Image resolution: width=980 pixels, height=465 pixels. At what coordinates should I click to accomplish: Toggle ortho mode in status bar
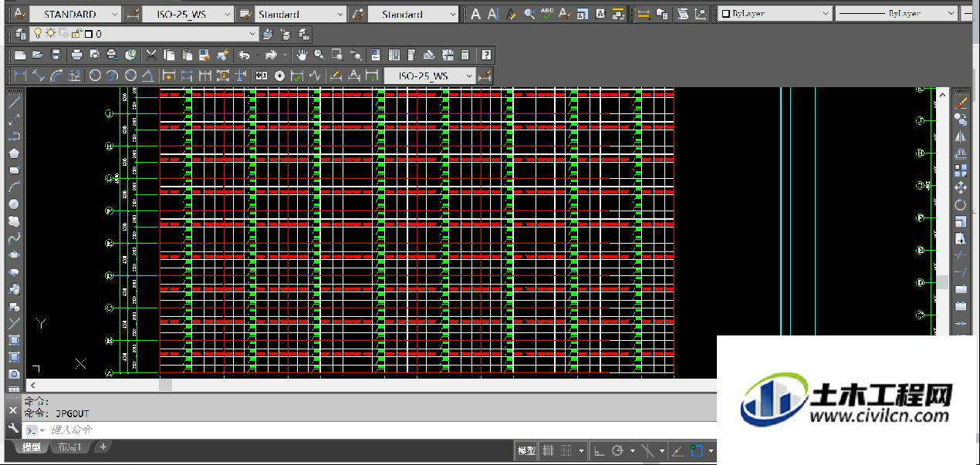(600, 450)
